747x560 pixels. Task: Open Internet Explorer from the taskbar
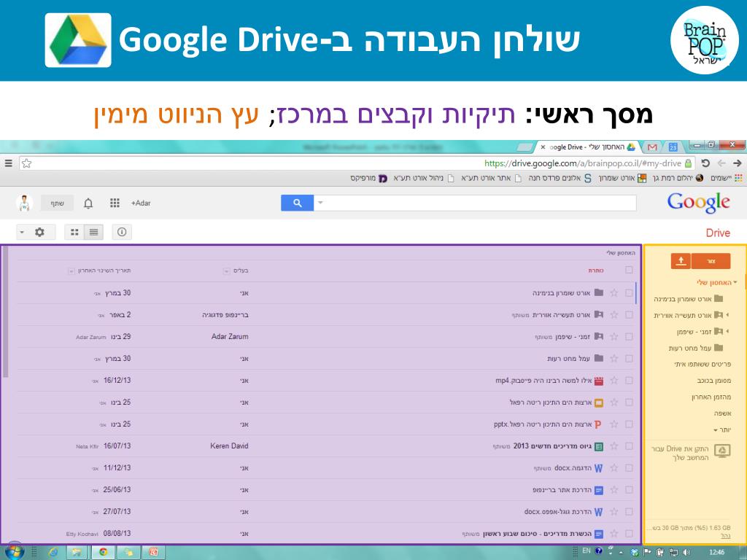(x=53, y=553)
